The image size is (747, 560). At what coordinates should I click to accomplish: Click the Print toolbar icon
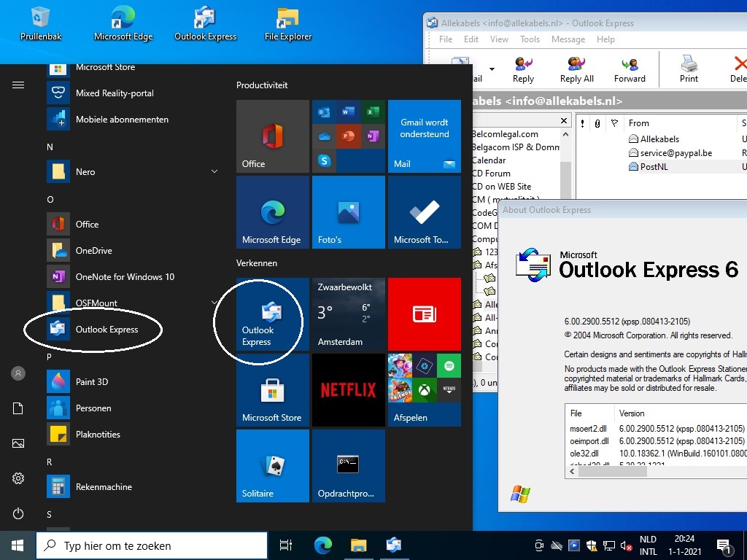point(689,69)
